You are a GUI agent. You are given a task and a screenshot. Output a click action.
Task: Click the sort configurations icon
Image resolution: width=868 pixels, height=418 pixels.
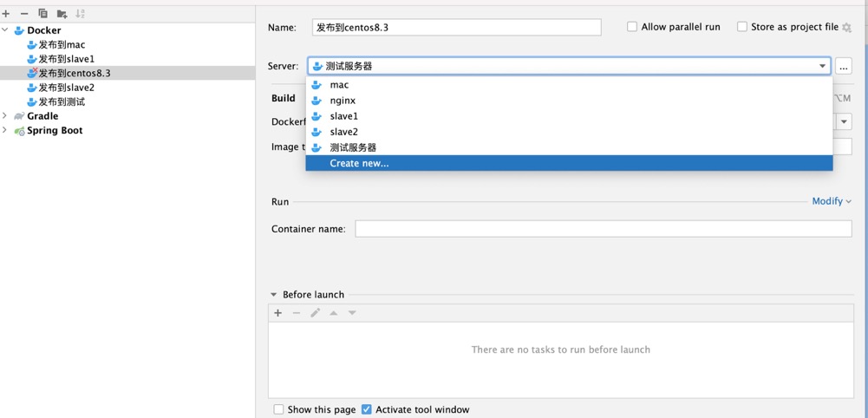coord(81,14)
